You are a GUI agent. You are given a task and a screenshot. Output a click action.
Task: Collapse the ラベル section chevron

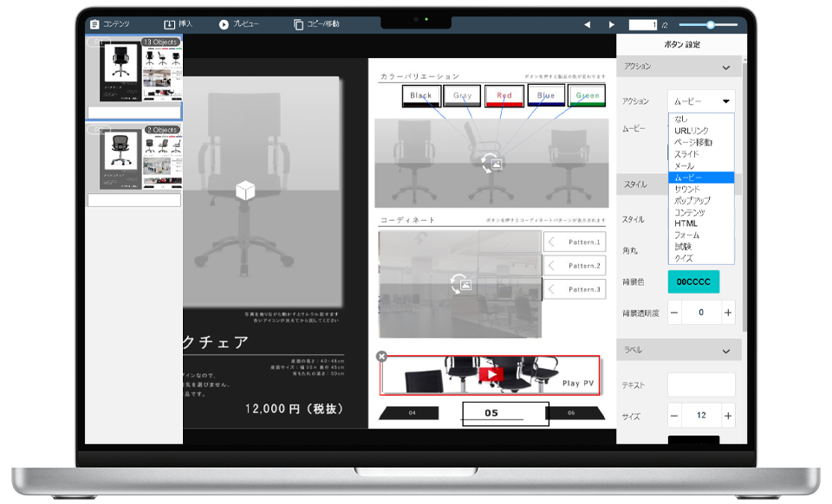[726, 351]
